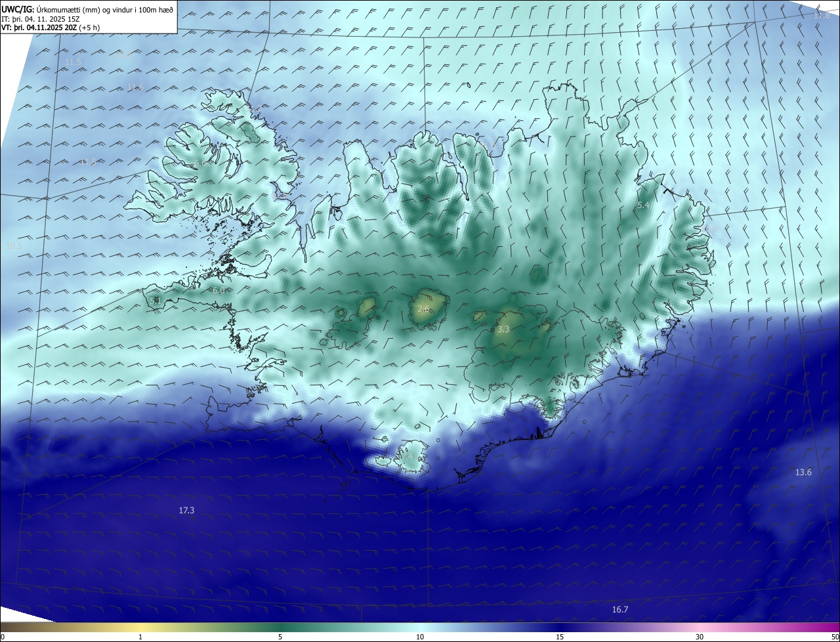Click the 6.0 value beside the 5.1 label
840x642 pixels.
219,290
